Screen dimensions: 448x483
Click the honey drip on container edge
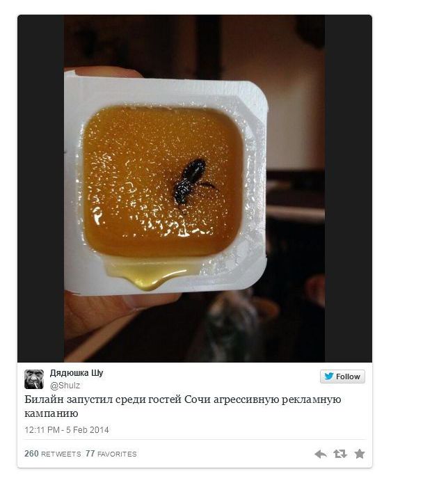(147, 276)
